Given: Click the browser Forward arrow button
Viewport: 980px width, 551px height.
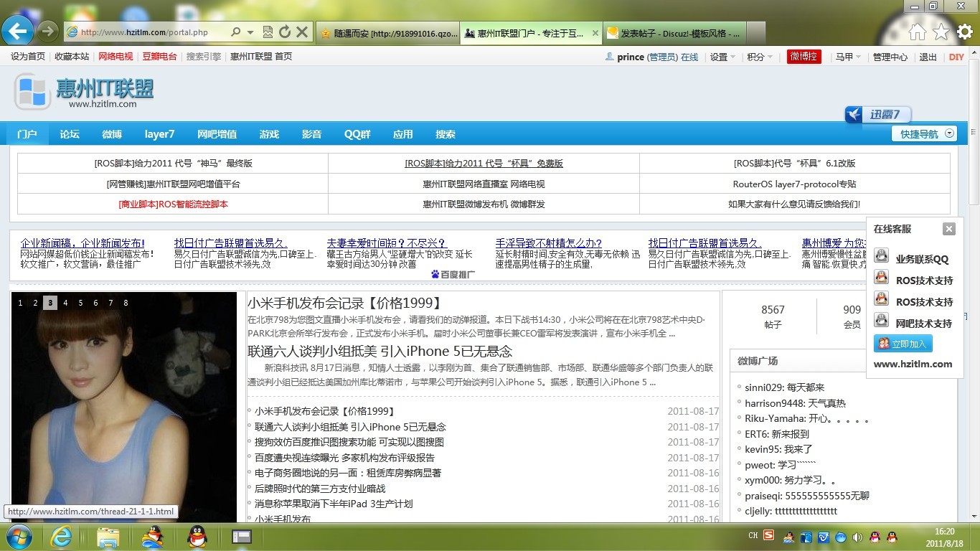Looking at the screenshot, I should click(47, 31).
